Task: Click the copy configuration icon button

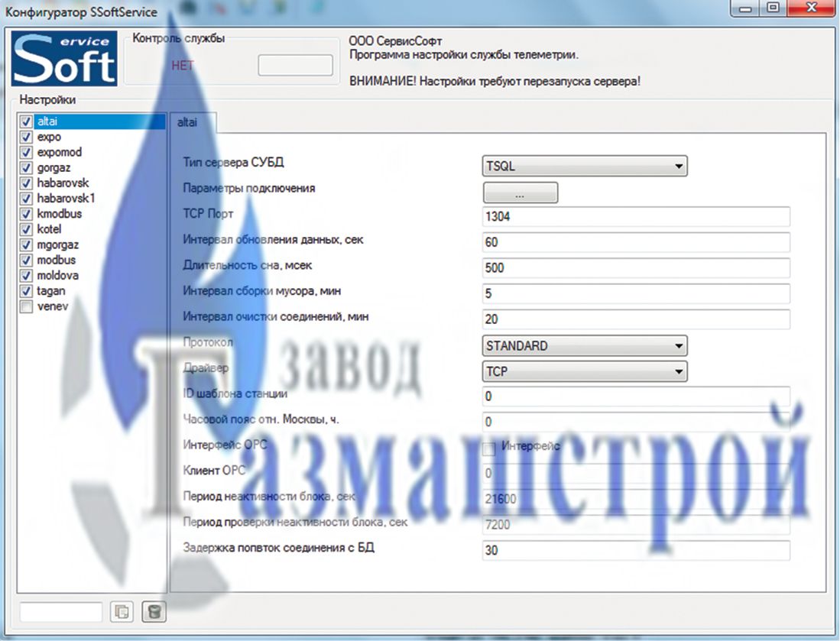Action: point(122,611)
